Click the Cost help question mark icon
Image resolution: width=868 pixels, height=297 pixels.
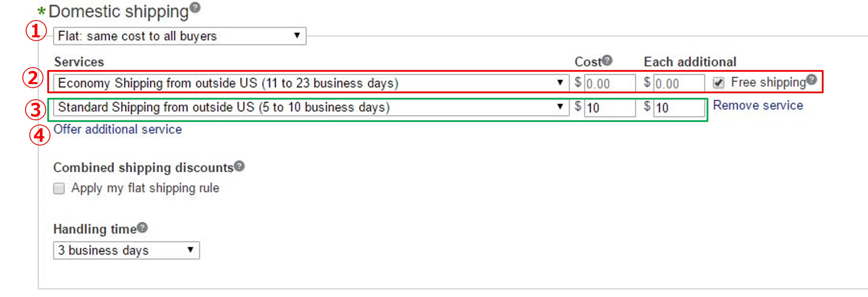pyautogui.click(x=607, y=60)
